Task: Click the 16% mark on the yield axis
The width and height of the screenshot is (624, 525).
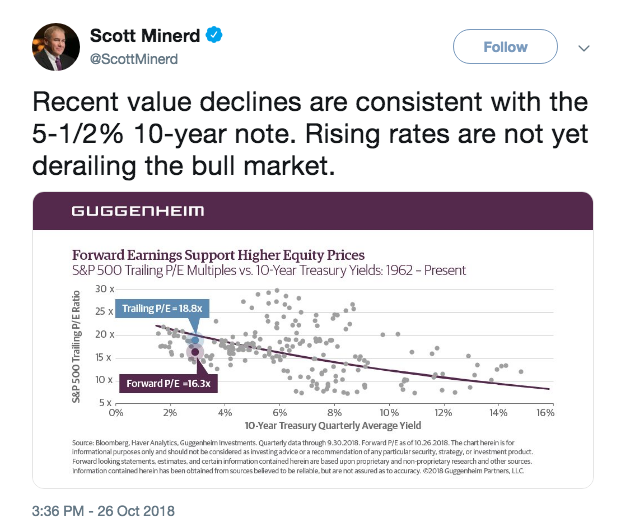Action: pos(544,412)
